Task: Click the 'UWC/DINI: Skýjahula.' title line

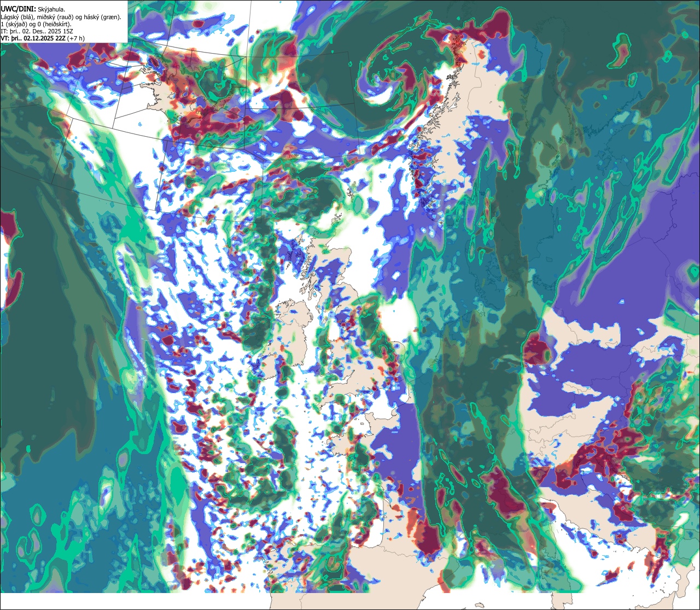Action: pos(33,9)
